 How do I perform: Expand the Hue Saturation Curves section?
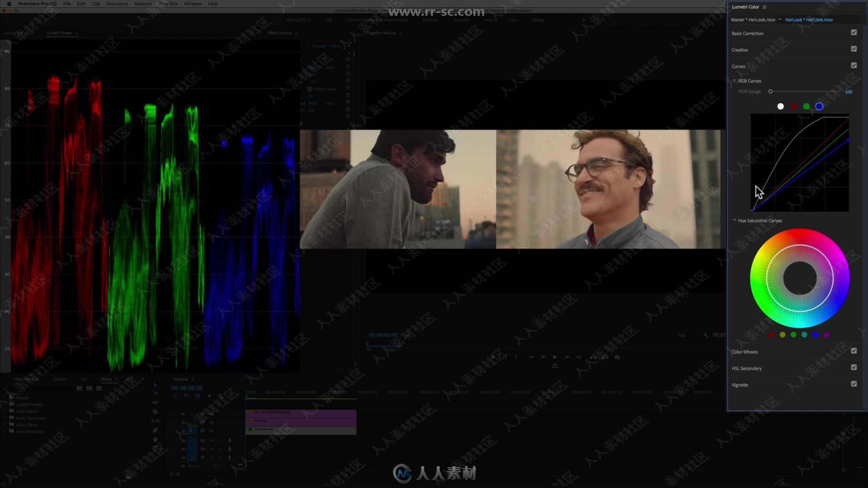pyautogui.click(x=760, y=221)
